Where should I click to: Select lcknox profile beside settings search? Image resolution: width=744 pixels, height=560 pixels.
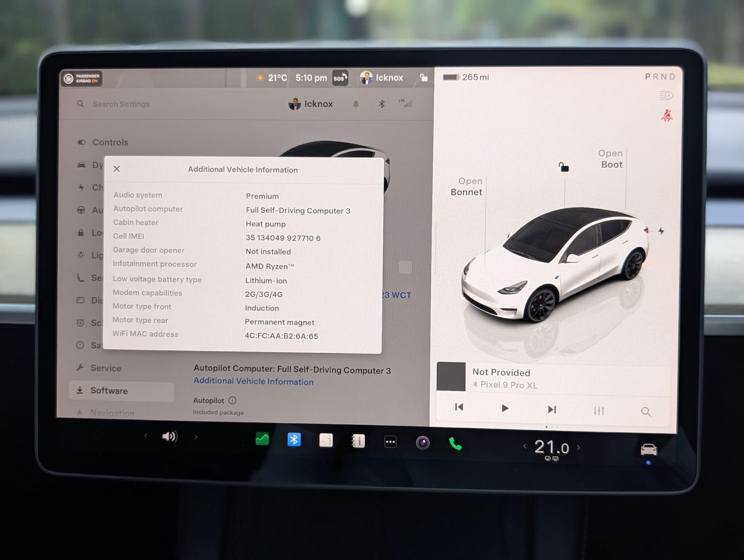click(x=310, y=104)
